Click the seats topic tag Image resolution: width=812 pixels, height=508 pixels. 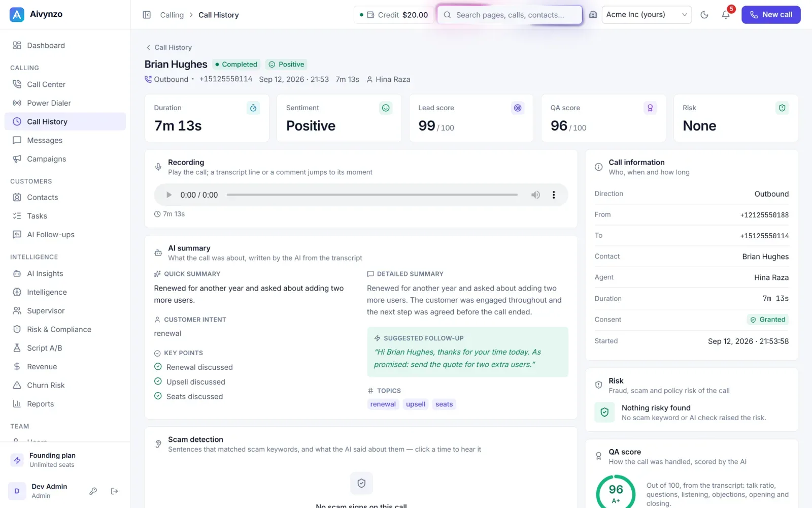pos(444,404)
